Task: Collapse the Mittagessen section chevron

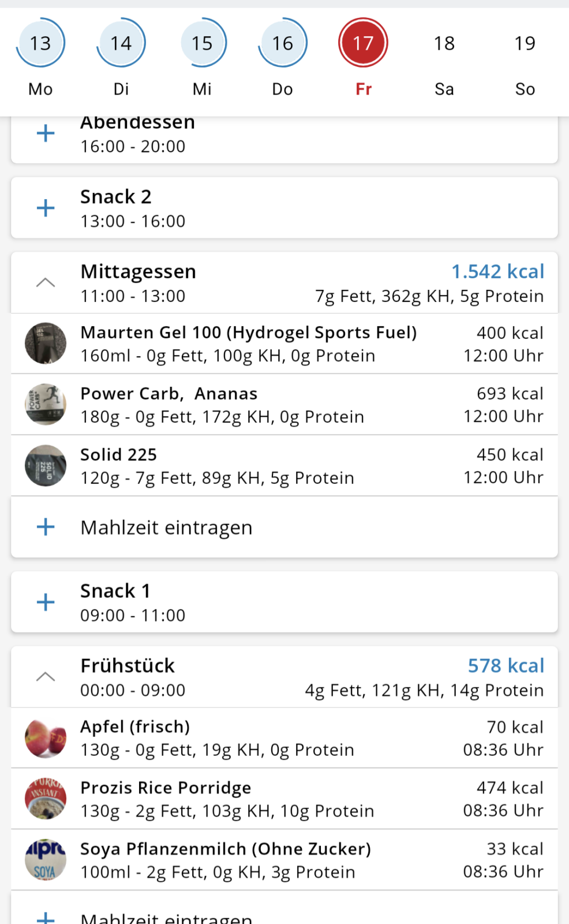Action: pyautogui.click(x=46, y=282)
